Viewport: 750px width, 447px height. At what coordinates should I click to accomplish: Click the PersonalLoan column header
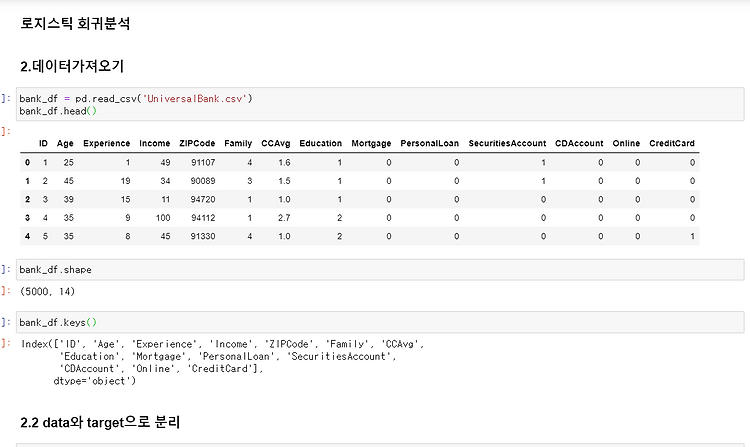[430, 143]
